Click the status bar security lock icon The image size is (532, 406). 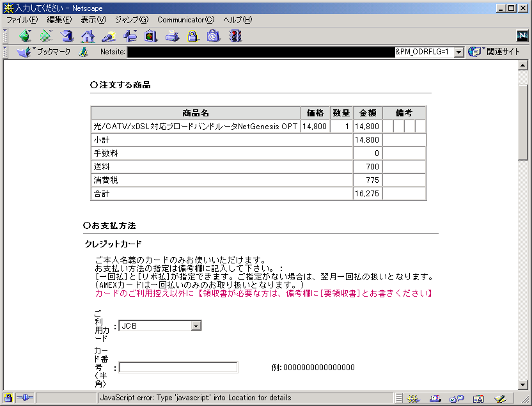click(x=8, y=398)
